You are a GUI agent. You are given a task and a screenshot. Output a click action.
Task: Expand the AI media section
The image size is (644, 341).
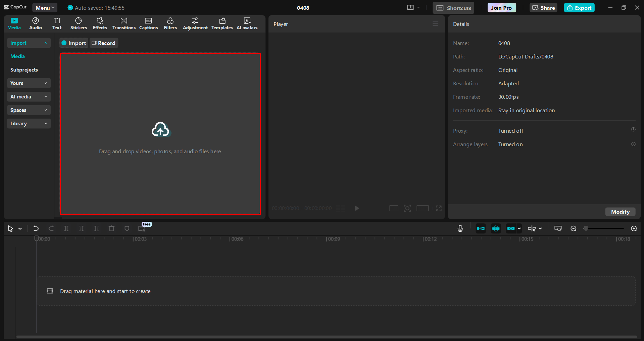29,96
